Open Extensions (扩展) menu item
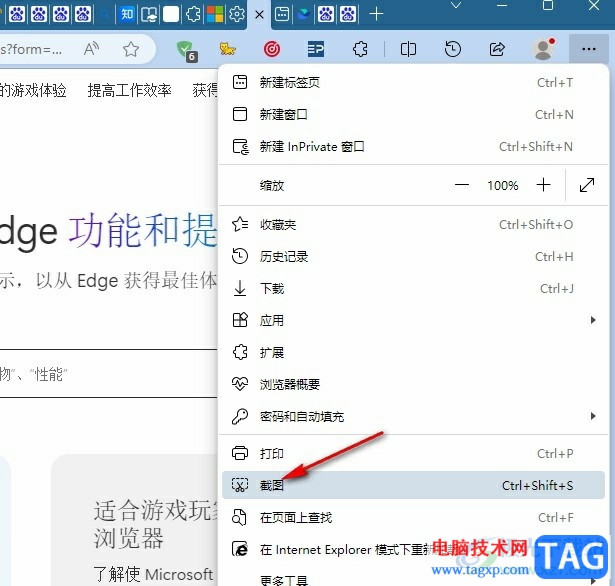The height and width of the screenshot is (586, 615). tap(413, 353)
